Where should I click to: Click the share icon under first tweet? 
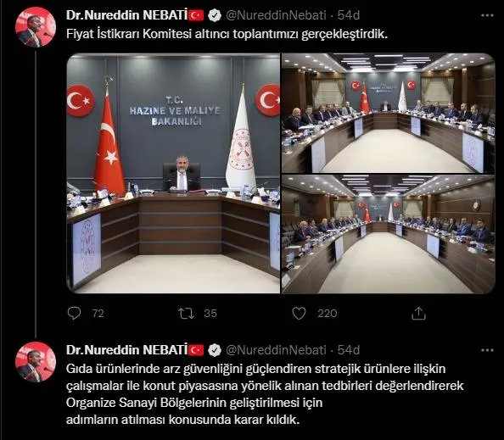(x=418, y=314)
